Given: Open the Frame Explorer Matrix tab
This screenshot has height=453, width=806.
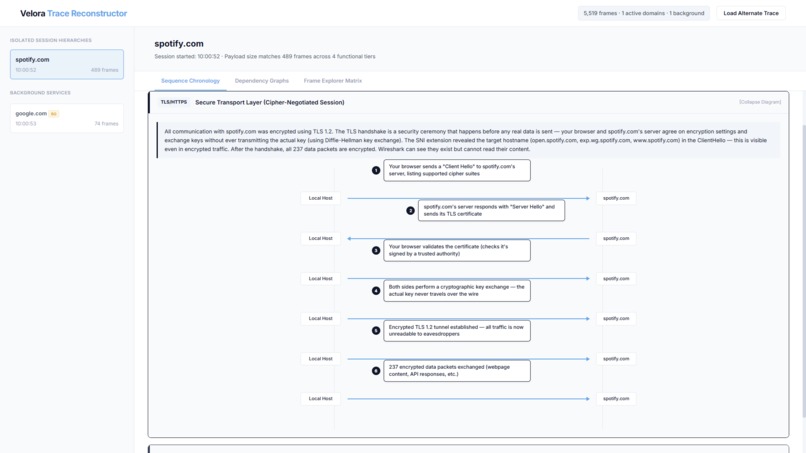Looking at the screenshot, I should point(333,81).
